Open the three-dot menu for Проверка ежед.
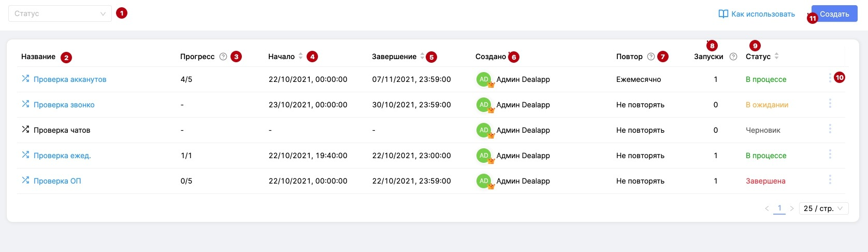868x252 pixels. tap(830, 155)
